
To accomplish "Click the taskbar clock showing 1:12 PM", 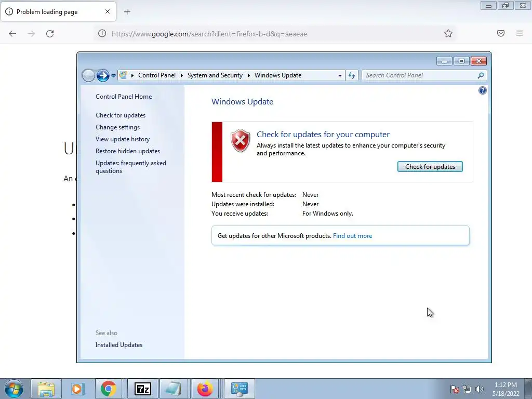I will (x=506, y=389).
